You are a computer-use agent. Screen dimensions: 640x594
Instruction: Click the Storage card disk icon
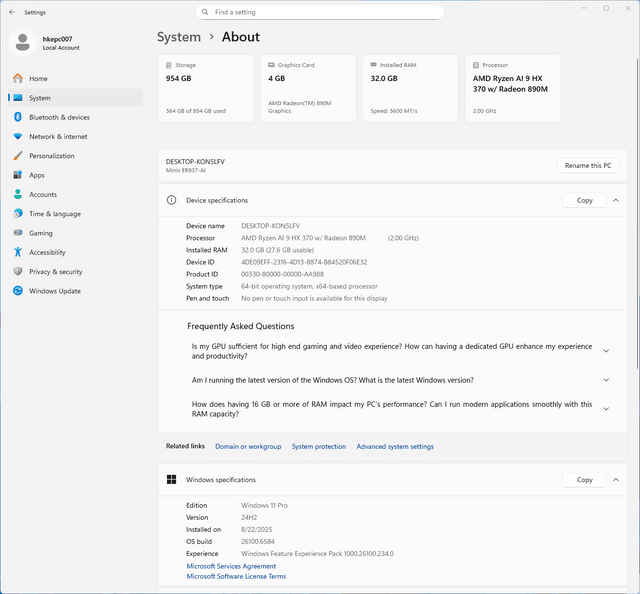pyautogui.click(x=169, y=65)
